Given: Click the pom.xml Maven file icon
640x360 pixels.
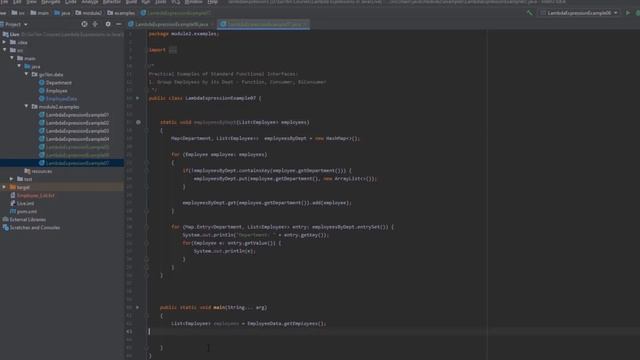Looking at the screenshot, I should click(x=13, y=211).
